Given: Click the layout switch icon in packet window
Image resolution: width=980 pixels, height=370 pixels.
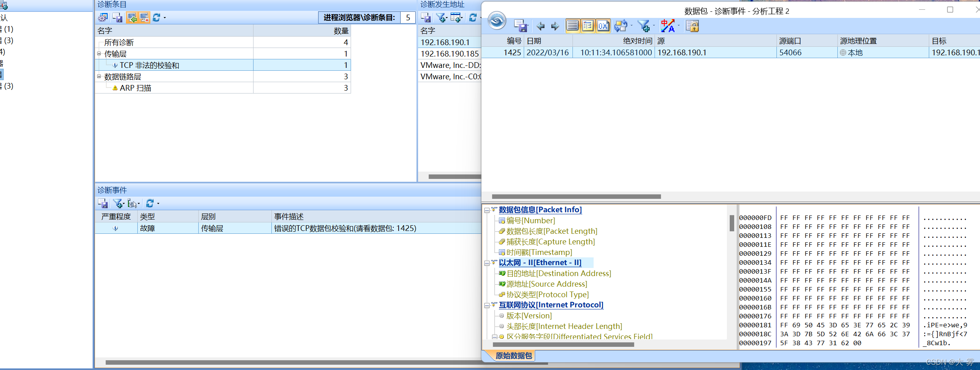Looking at the screenshot, I should (620, 26).
